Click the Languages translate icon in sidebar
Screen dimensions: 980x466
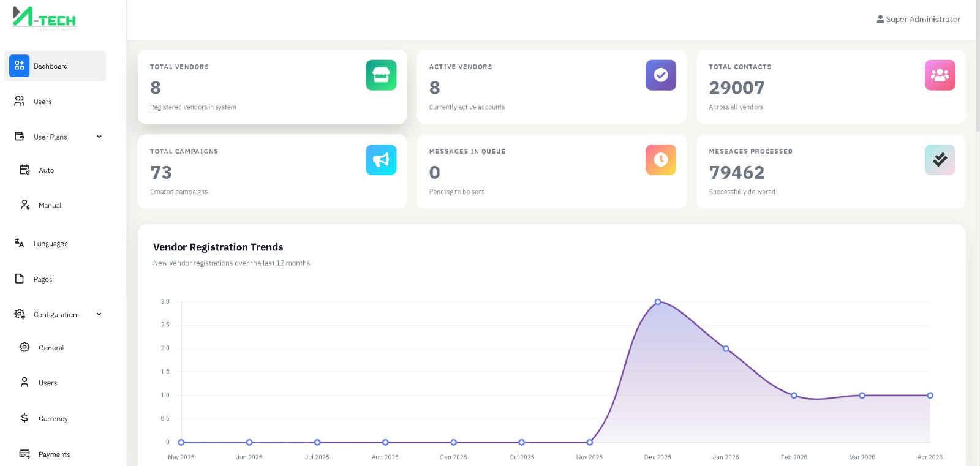(x=20, y=243)
